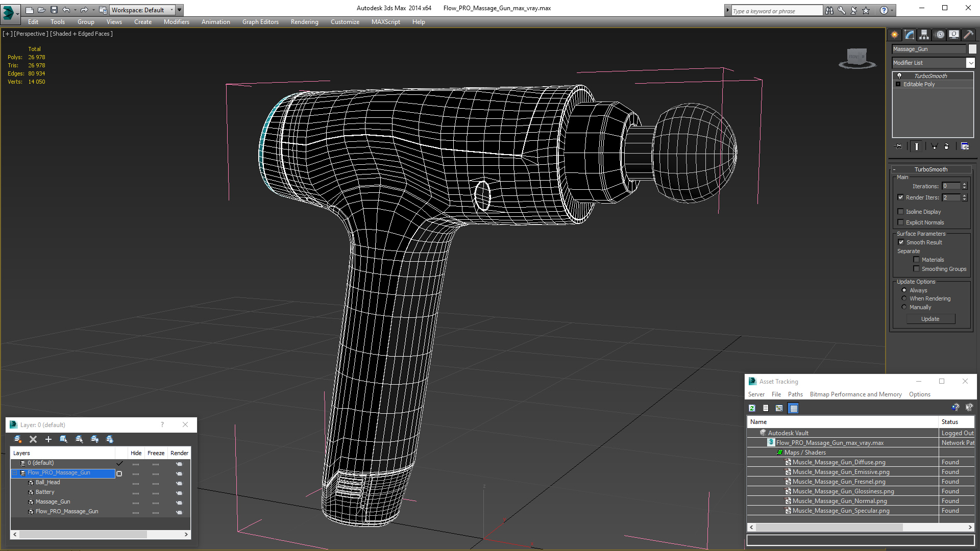Collapse the Flow_PRO_Massage_Gun layer tree
Image resolution: width=980 pixels, height=551 pixels.
coord(15,473)
